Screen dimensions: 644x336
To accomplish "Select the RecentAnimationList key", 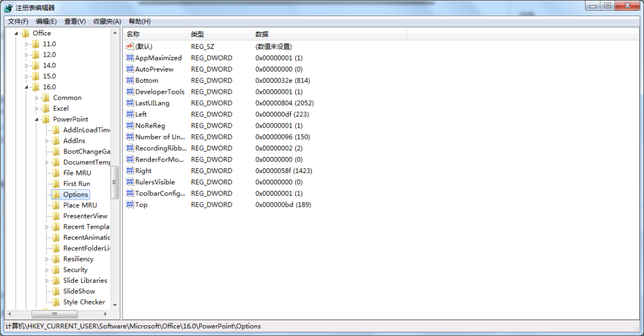I will (x=86, y=238).
